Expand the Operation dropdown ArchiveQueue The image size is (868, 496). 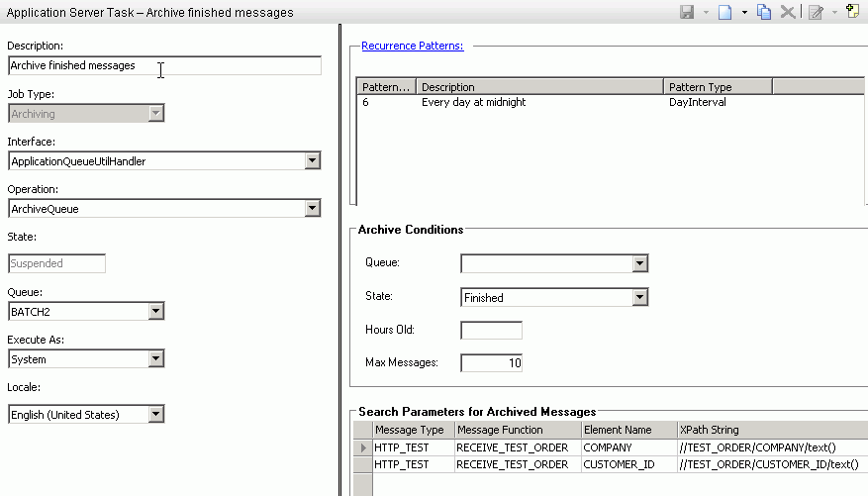(x=312, y=209)
